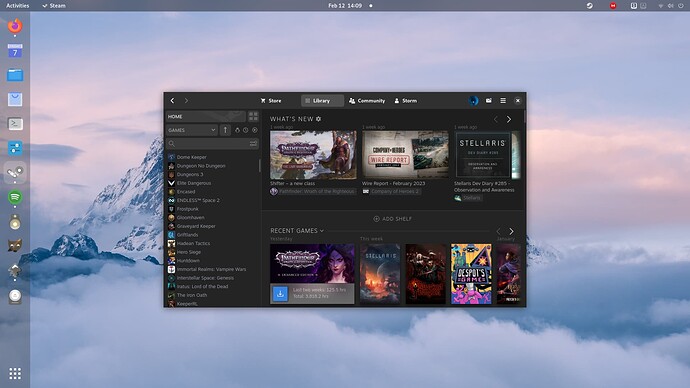Click the sort ascending arrow button
The height and width of the screenshot is (388, 690).
[225, 130]
